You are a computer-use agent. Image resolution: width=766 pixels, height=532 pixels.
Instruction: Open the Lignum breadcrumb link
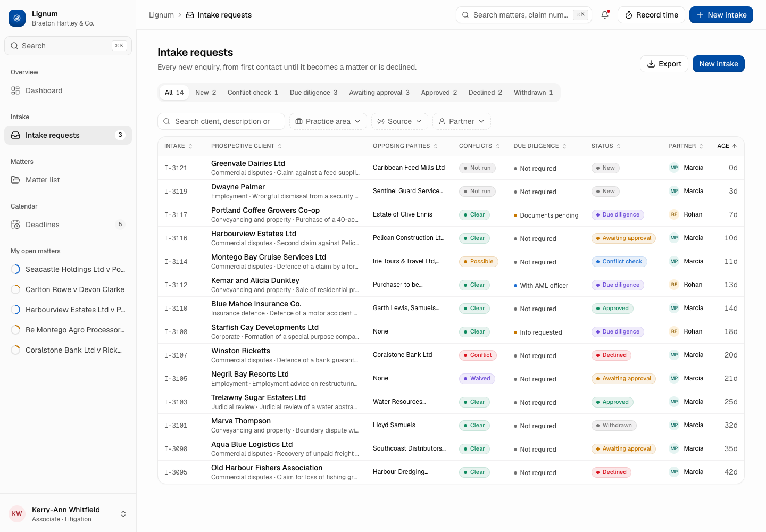pos(161,15)
